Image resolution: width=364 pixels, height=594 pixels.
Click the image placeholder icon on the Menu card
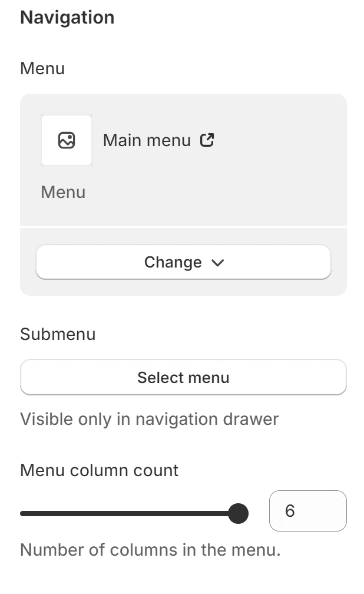tap(66, 140)
